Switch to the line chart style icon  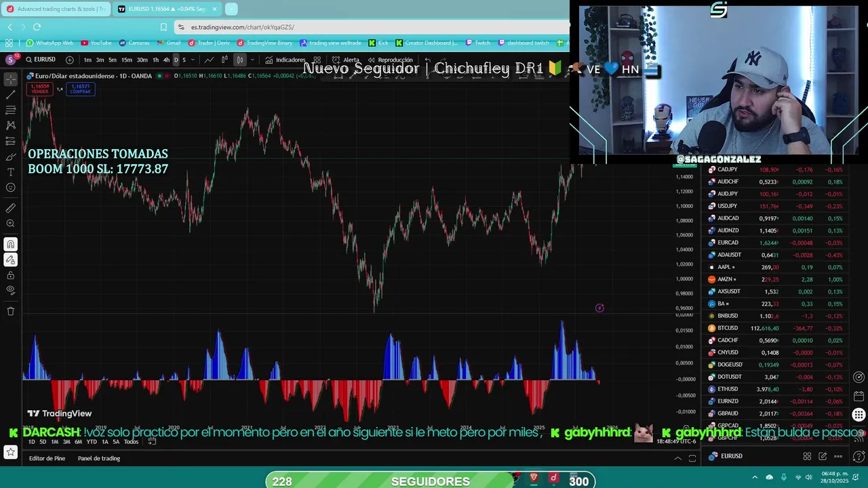[209, 60]
